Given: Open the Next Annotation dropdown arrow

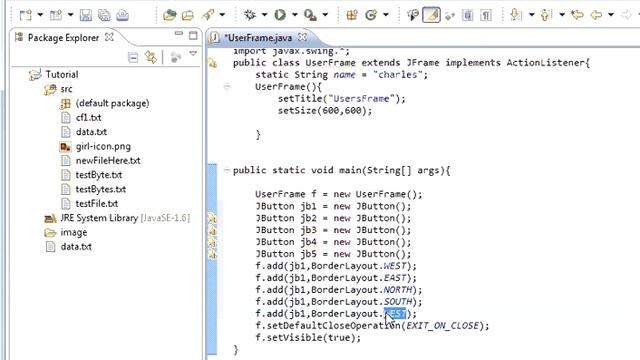Looking at the screenshot, I should coord(531,15).
